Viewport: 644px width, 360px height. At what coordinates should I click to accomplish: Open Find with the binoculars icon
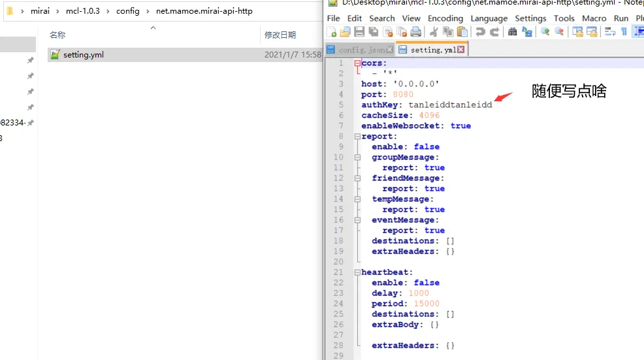click(512, 31)
